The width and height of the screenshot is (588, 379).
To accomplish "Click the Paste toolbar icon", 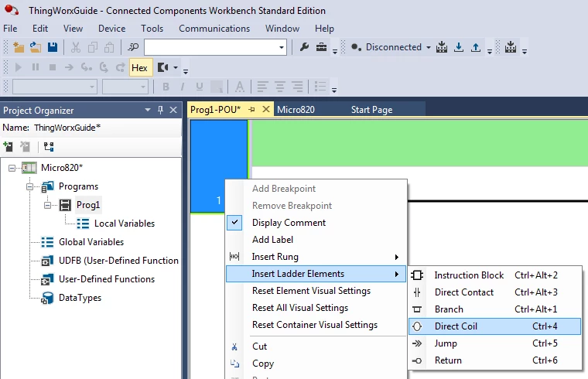I will 109,47.
